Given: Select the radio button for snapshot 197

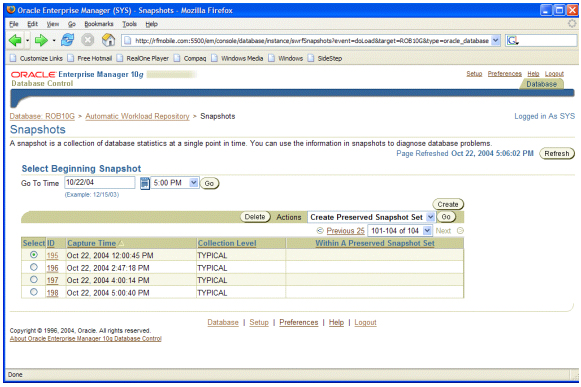Looking at the screenshot, I should (34, 280).
